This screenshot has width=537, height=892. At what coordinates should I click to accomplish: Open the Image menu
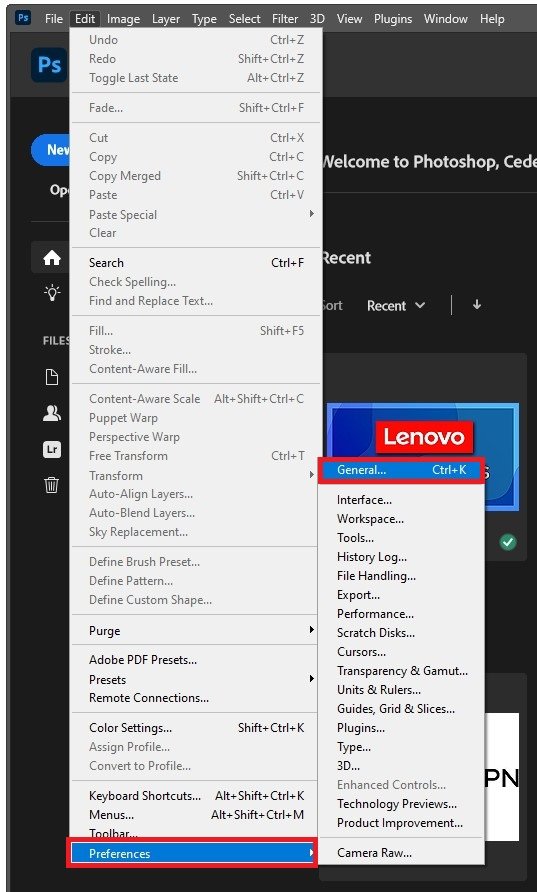point(123,19)
